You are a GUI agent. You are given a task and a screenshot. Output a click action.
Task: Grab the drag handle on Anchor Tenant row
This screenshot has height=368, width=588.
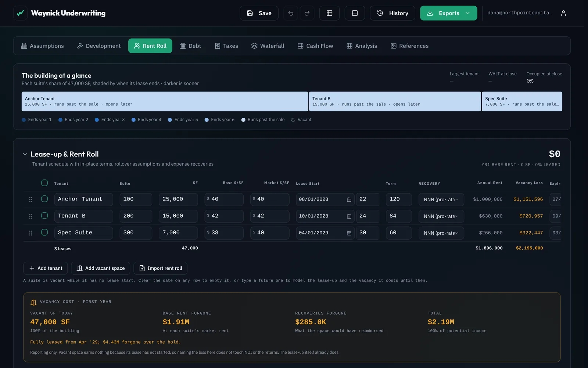point(31,199)
